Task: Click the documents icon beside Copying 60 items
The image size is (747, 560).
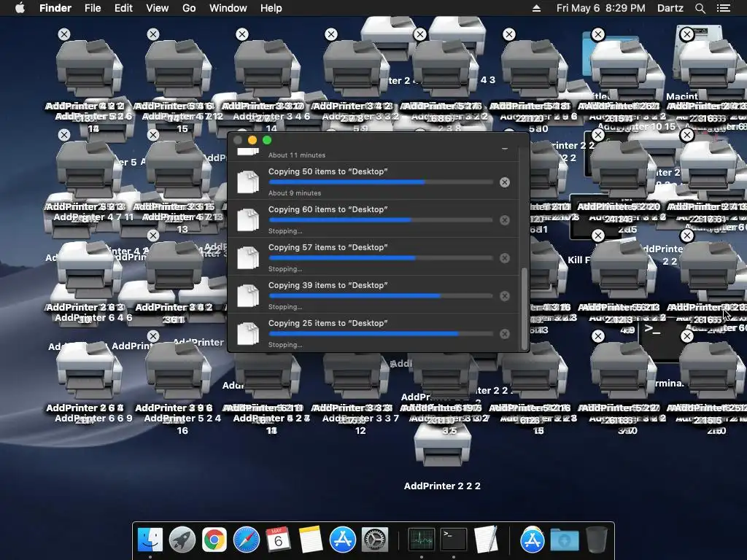Action: coord(248,220)
